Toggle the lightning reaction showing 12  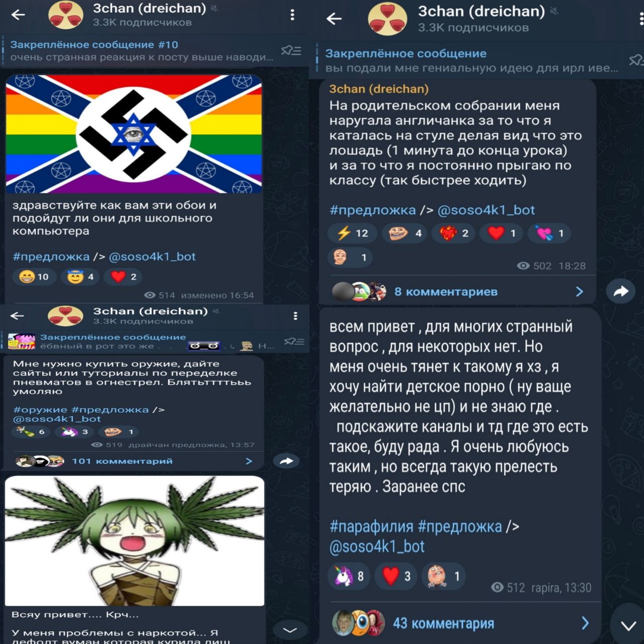pyautogui.click(x=352, y=233)
